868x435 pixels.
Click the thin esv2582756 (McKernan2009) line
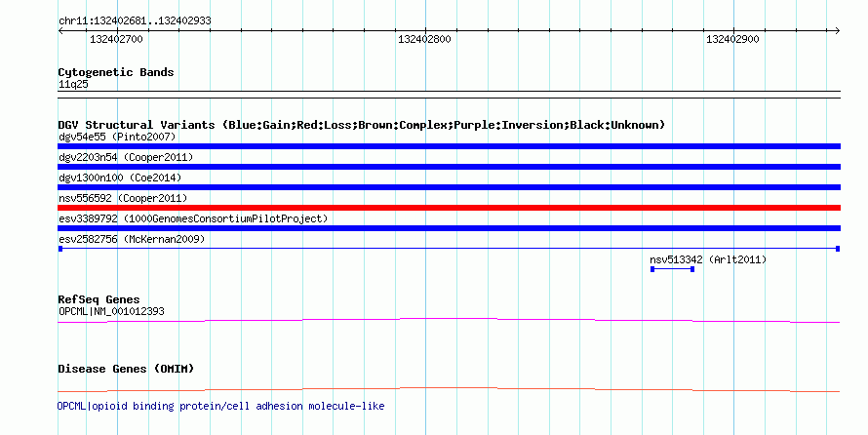pos(449,249)
